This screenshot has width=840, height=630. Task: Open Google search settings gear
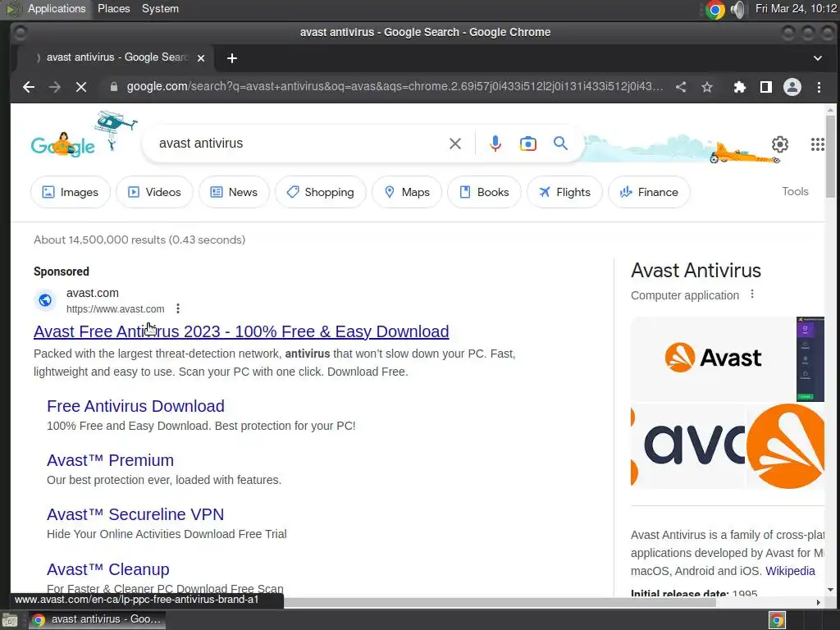(780, 144)
